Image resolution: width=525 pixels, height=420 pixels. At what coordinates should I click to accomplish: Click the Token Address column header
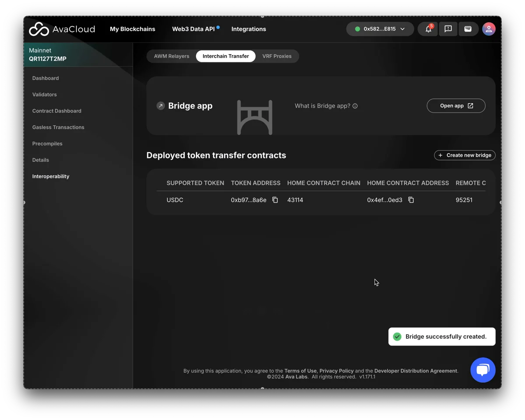click(255, 183)
